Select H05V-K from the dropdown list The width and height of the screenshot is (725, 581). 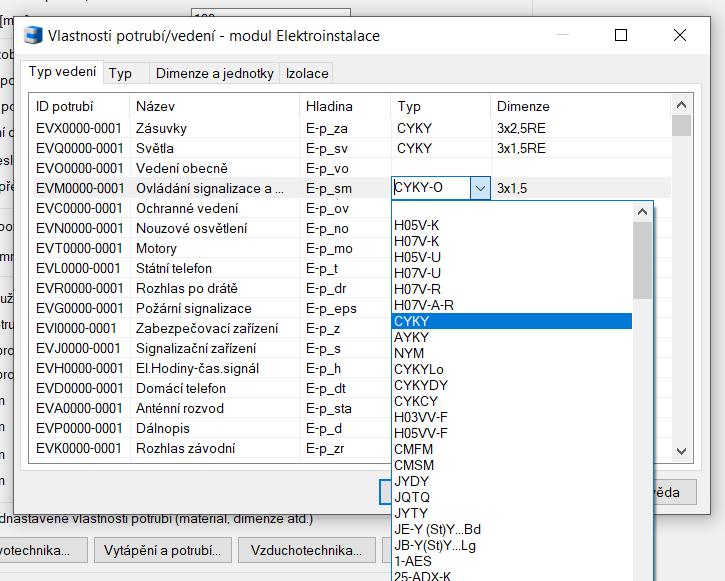pos(511,225)
